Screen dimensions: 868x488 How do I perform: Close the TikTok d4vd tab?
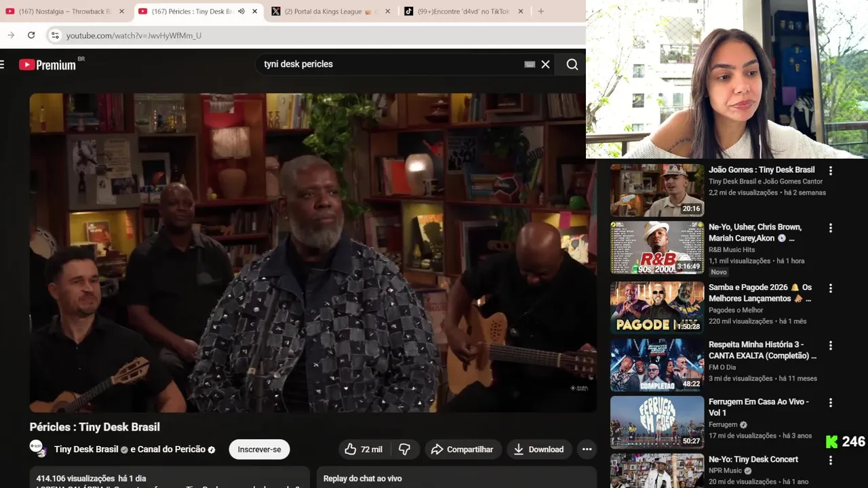pyautogui.click(x=521, y=12)
